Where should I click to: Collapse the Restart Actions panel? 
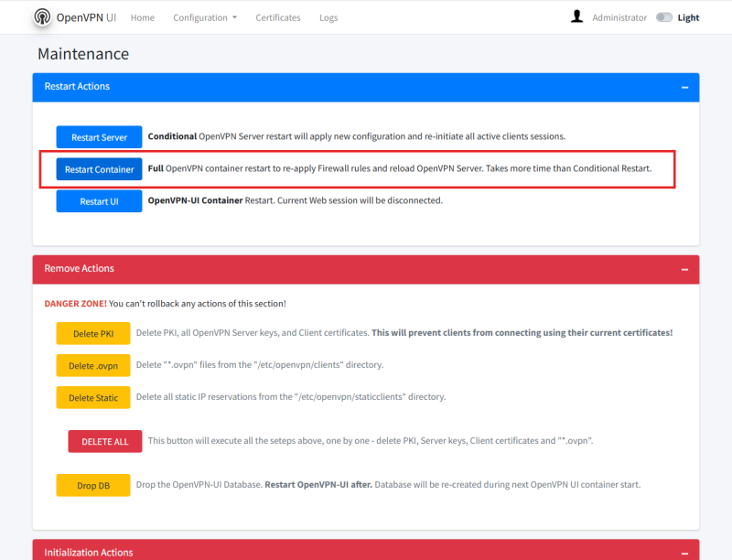point(684,87)
